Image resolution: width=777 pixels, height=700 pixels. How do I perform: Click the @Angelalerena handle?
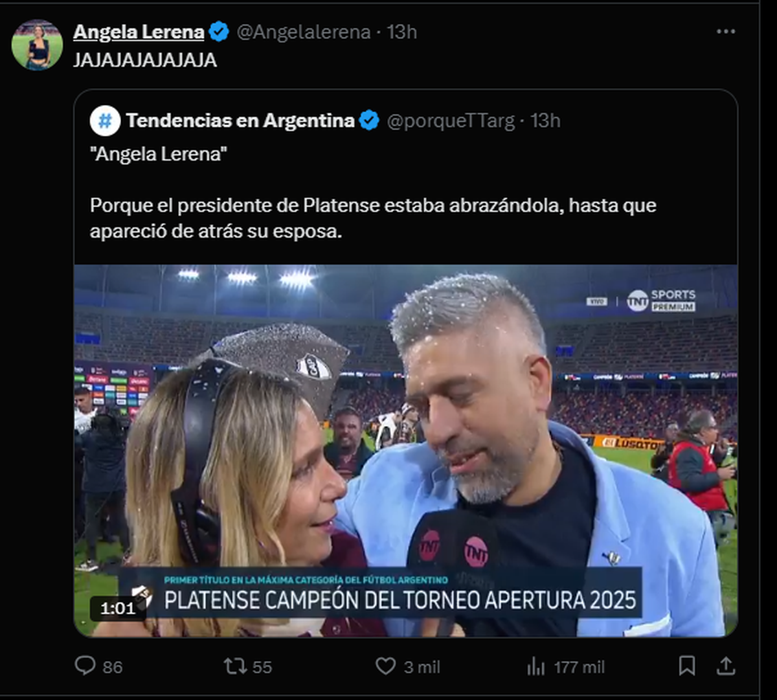tap(304, 32)
